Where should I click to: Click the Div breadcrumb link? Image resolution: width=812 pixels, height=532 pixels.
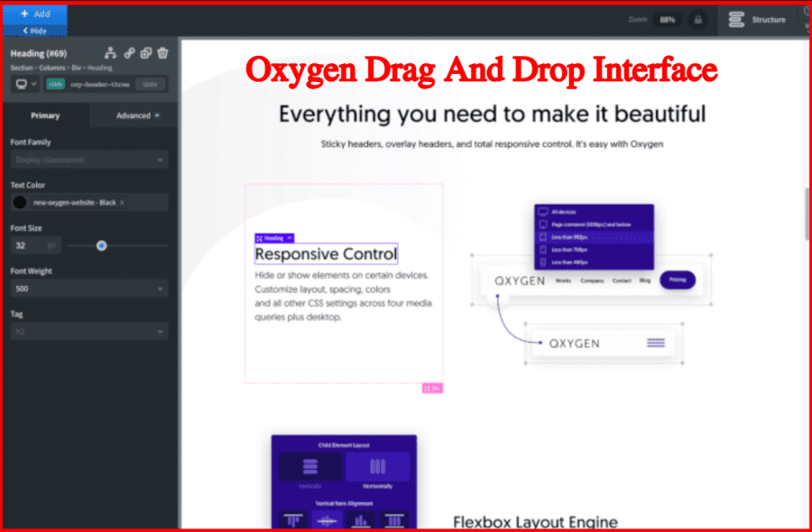coord(76,68)
